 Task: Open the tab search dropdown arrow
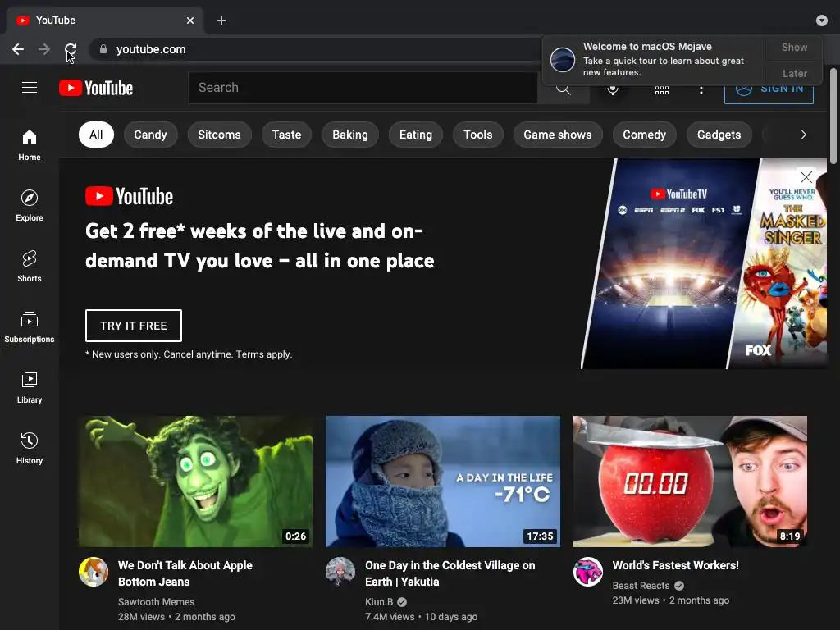[822, 21]
